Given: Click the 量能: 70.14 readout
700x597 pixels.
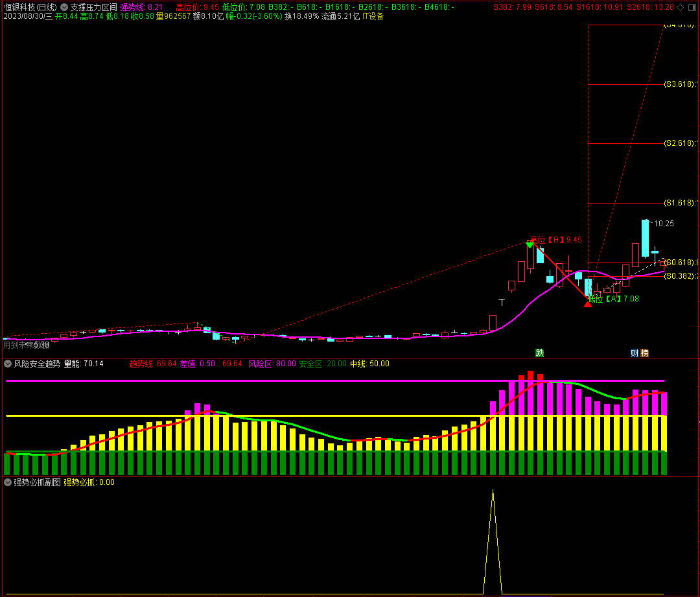Looking at the screenshot, I should click(x=84, y=364).
